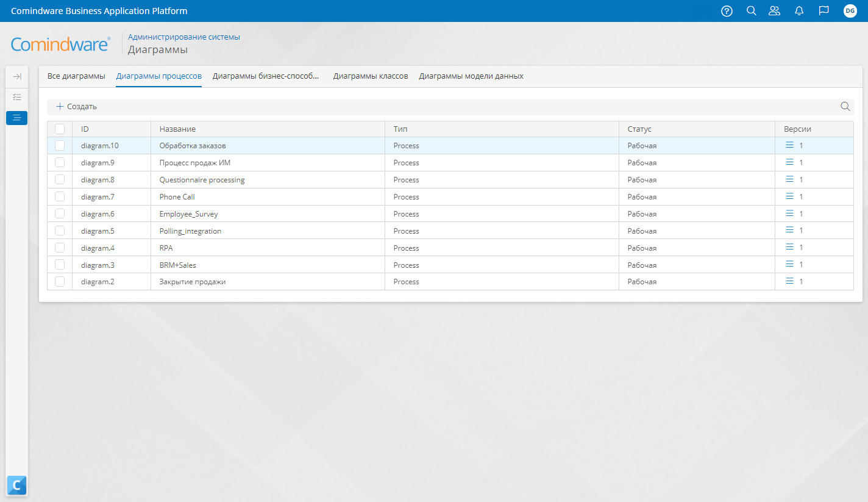Check the box for diagram.6
Screen dimensions: 868x502
[x=60, y=213]
